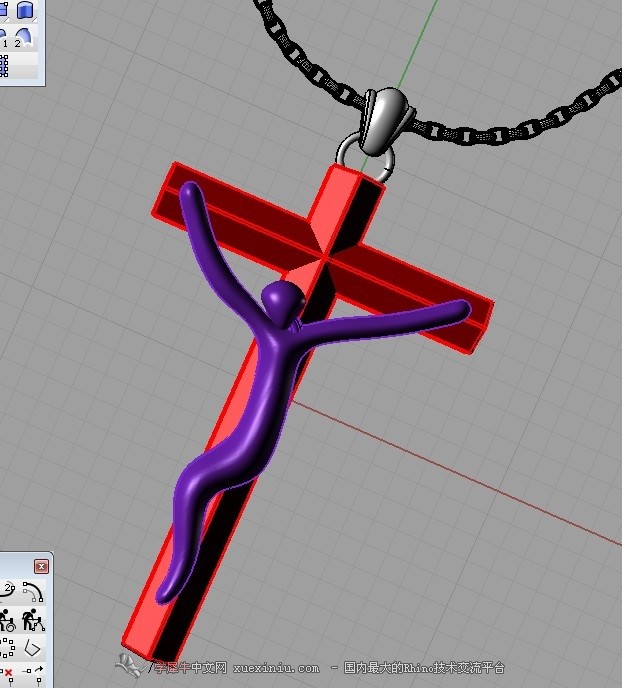
Task: Choose the person-pushing-wheel curve tool icon
Action: (7, 620)
